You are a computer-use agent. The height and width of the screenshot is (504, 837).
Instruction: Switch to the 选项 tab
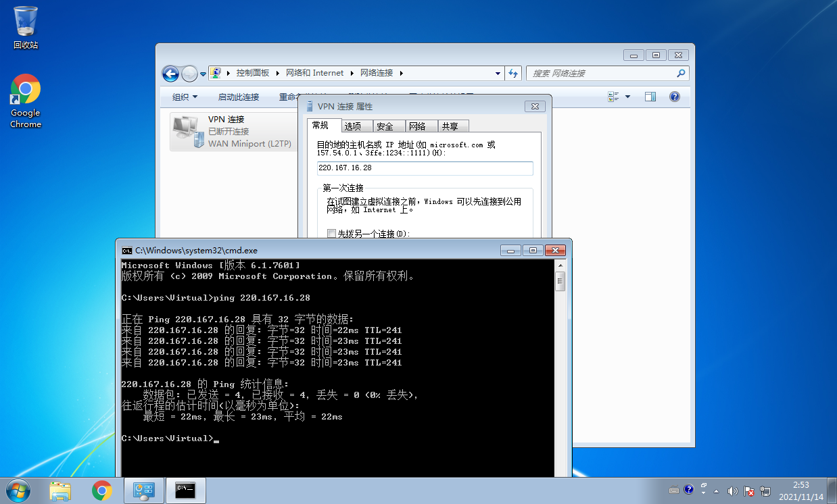pyautogui.click(x=357, y=126)
